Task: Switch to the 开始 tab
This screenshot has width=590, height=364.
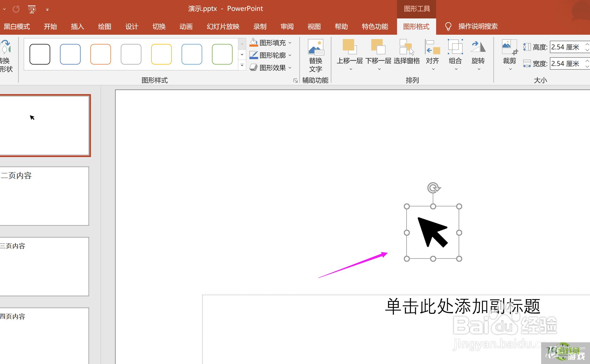Action: pos(50,27)
